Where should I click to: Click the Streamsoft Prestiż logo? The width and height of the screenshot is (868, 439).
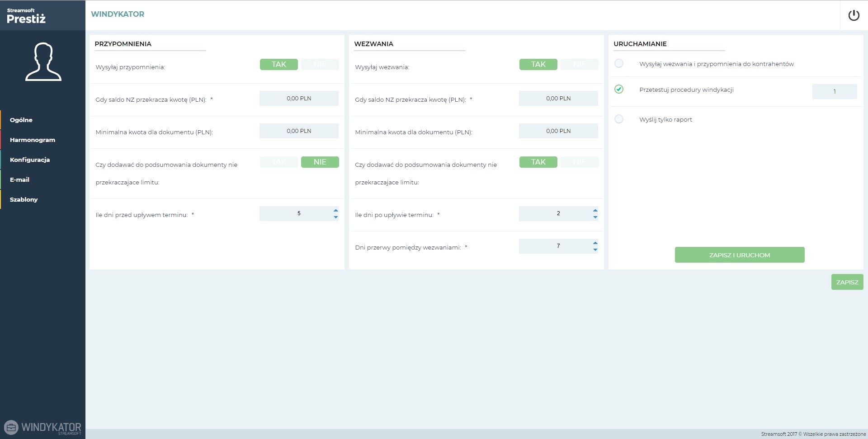26,16
